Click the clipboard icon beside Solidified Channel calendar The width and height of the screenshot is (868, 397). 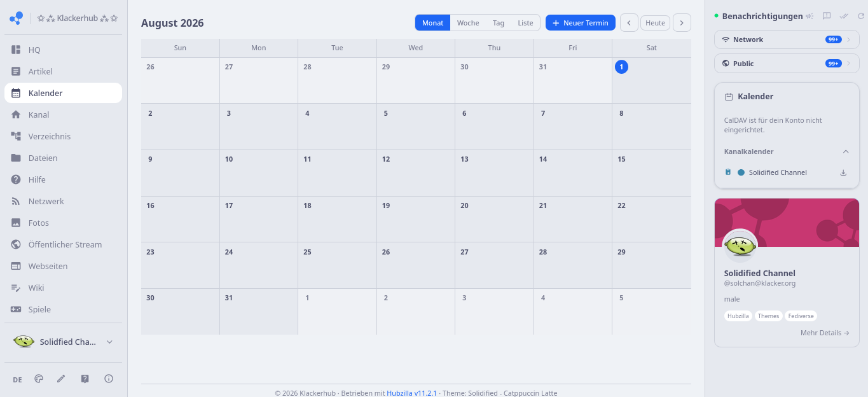728,172
